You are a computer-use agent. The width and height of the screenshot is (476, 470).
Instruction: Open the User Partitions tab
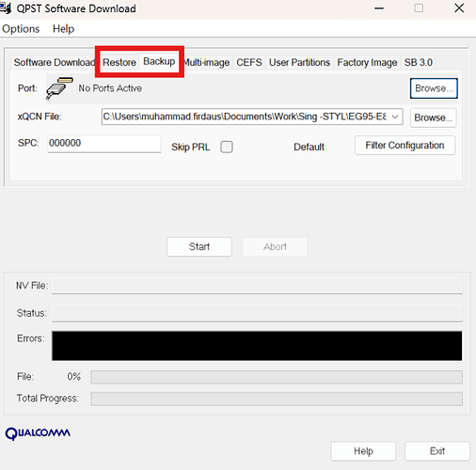299,62
